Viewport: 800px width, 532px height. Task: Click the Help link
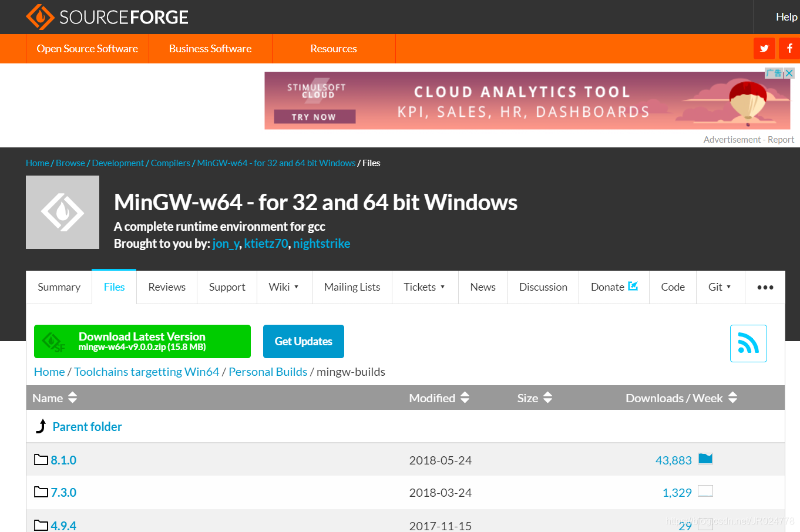(786, 17)
